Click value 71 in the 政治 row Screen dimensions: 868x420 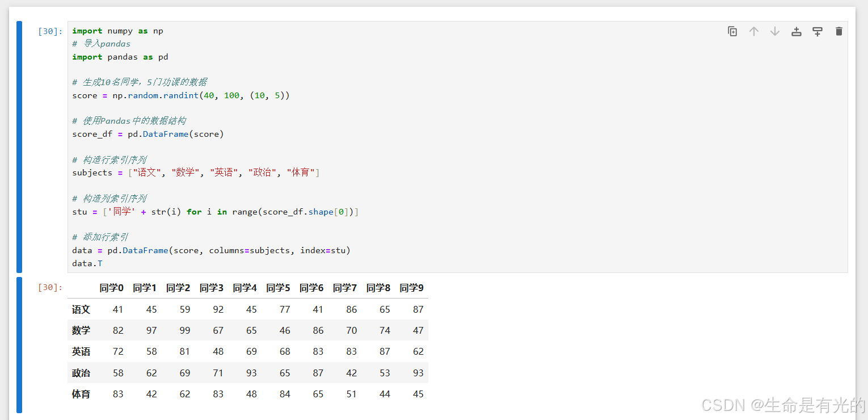[218, 373]
